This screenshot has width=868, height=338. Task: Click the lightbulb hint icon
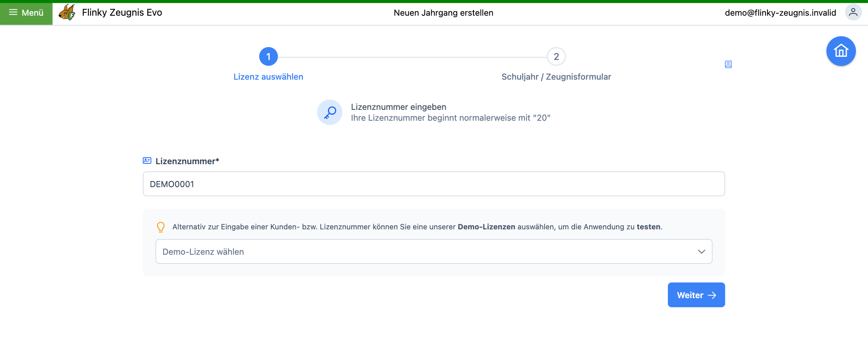tap(161, 227)
